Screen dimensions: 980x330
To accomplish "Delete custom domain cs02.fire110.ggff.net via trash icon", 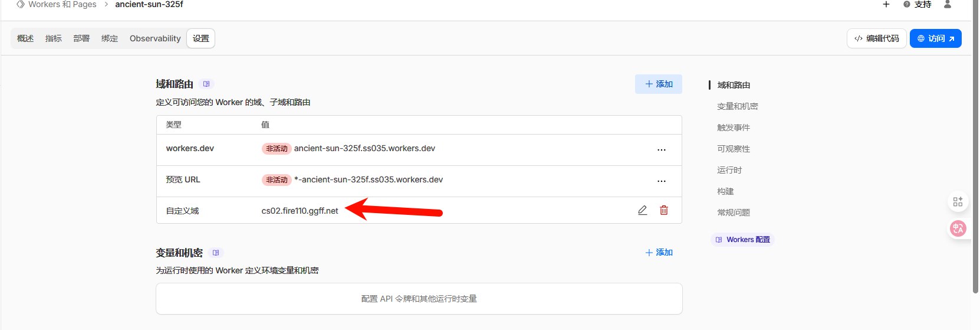I will pos(664,210).
